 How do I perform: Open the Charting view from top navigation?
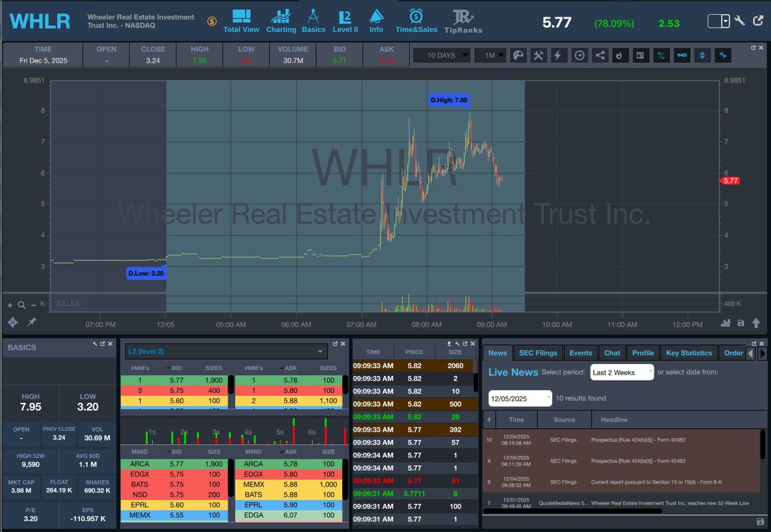[281, 20]
